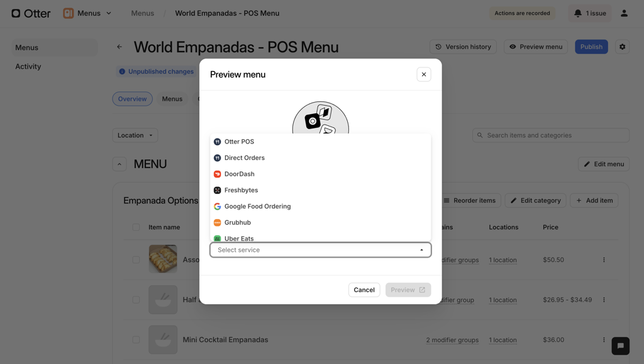Collapse the service dropdown with its arrow
Viewport: 644px width, 364px height.
pyautogui.click(x=421, y=249)
